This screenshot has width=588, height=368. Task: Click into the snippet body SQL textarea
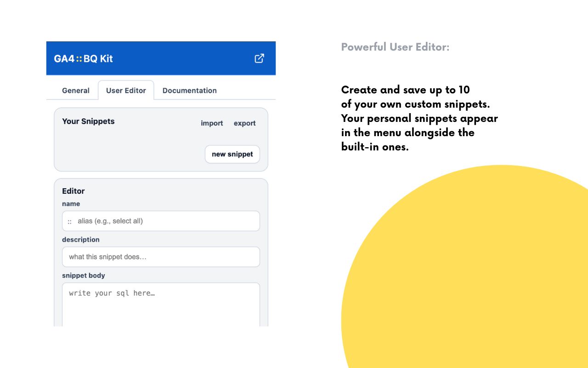161,305
